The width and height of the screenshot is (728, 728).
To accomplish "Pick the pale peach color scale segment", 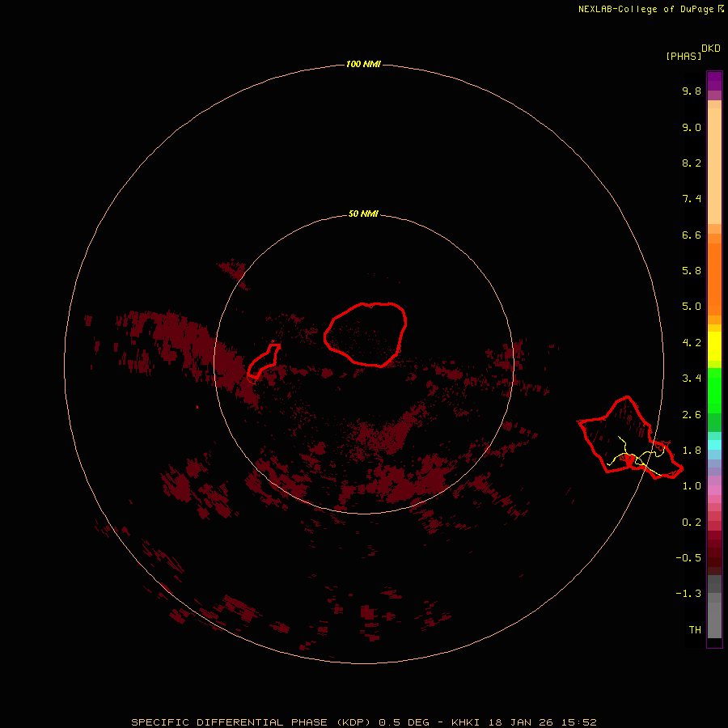I will (x=714, y=166).
